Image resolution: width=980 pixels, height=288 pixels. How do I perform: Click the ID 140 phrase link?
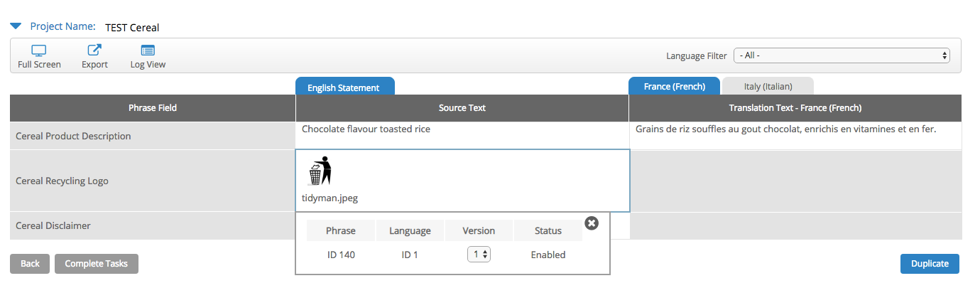pyautogui.click(x=341, y=255)
